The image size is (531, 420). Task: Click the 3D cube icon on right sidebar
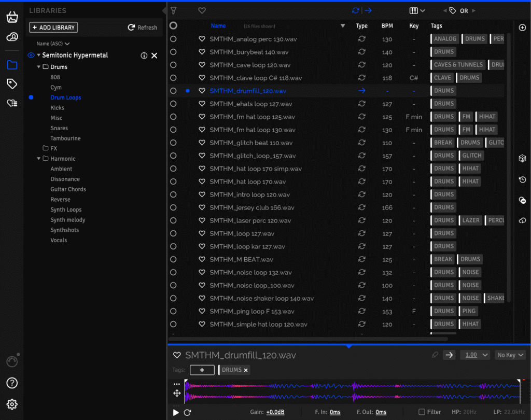coord(522,159)
